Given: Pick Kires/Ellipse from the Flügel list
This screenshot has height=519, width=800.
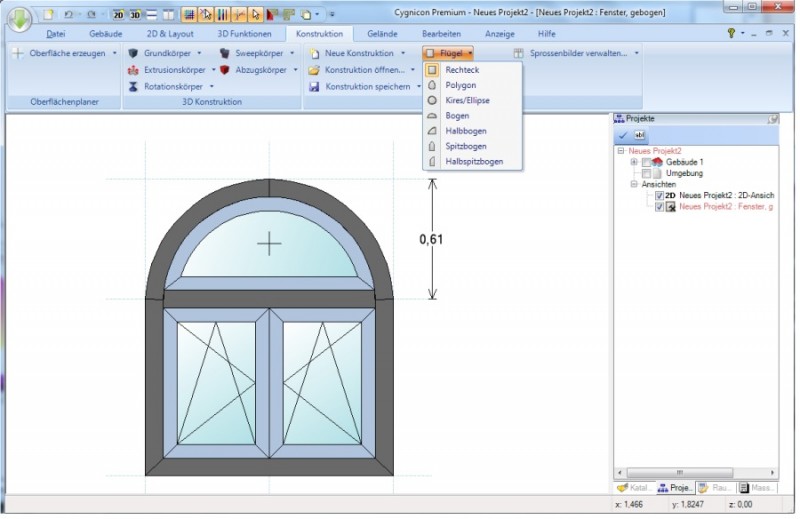Looking at the screenshot, I should pyautogui.click(x=468, y=101).
